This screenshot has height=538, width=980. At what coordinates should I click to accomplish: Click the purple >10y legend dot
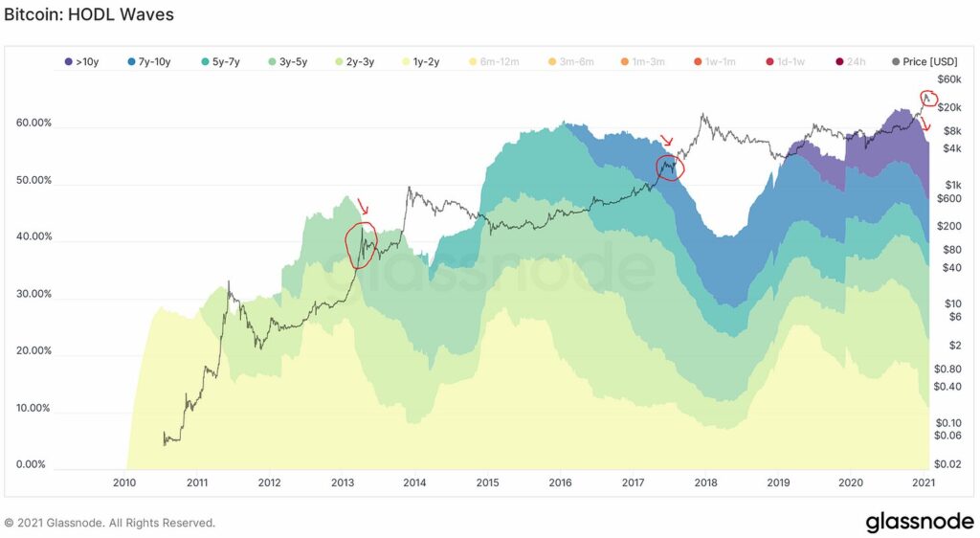[69, 62]
